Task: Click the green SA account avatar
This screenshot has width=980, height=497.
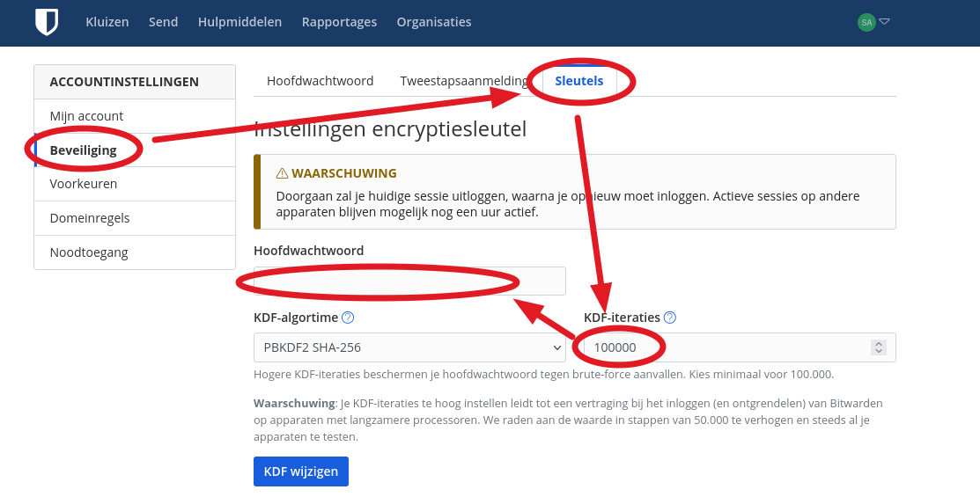Action: pyautogui.click(x=866, y=22)
